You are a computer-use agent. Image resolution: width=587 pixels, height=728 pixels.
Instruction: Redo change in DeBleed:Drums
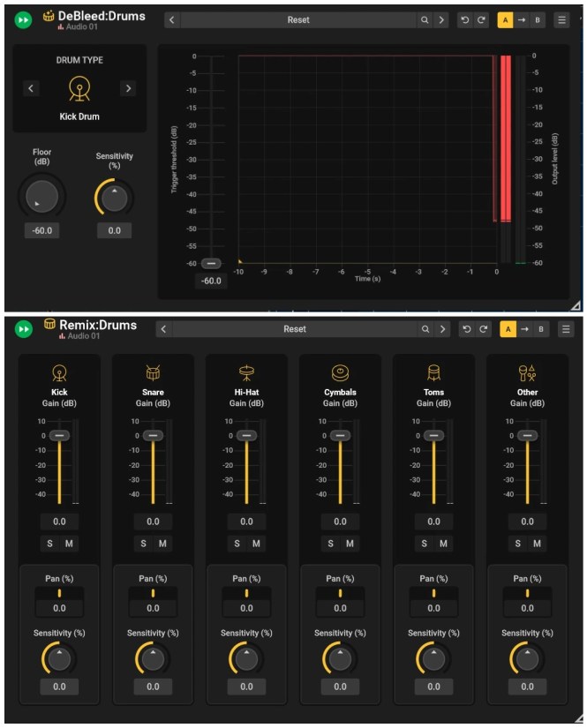[x=481, y=20]
